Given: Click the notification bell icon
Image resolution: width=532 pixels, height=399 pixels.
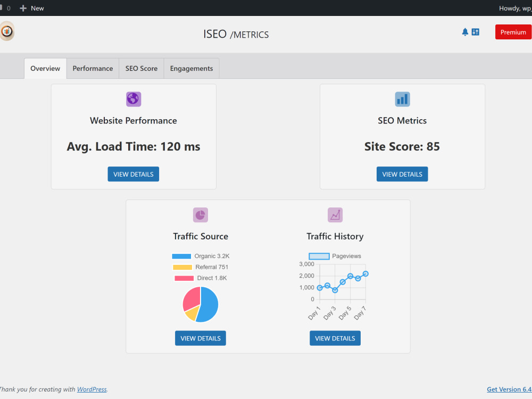Looking at the screenshot, I should [x=465, y=32].
